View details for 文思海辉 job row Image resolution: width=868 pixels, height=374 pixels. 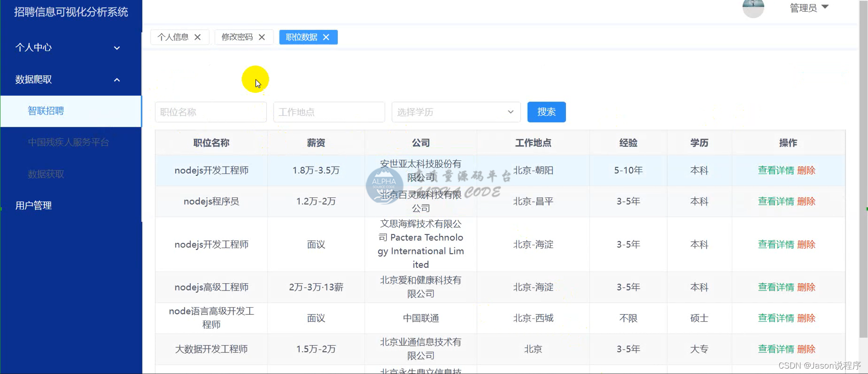coord(776,244)
